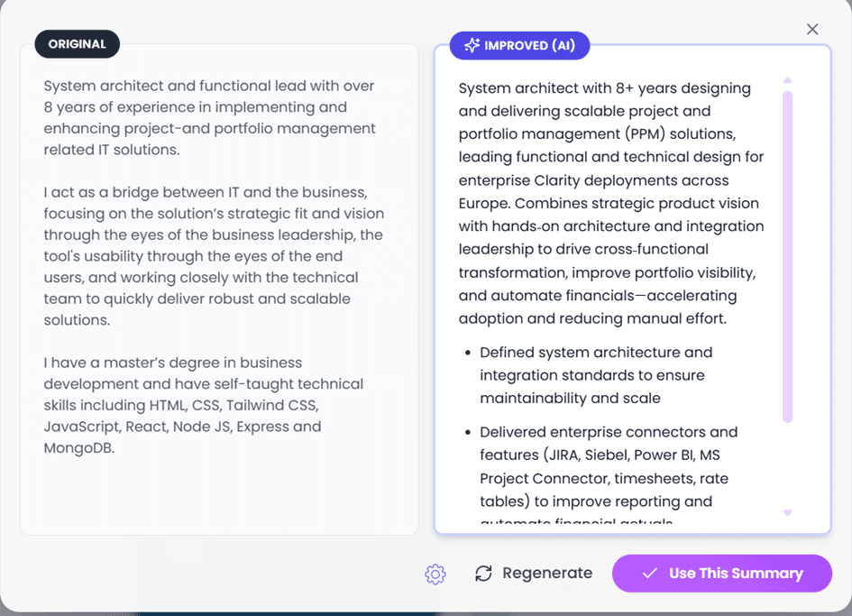The height and width of the screenshot is (616, 852).
Task: Click the ORIGINAL badge label
Action: click(x=78, y=43)
